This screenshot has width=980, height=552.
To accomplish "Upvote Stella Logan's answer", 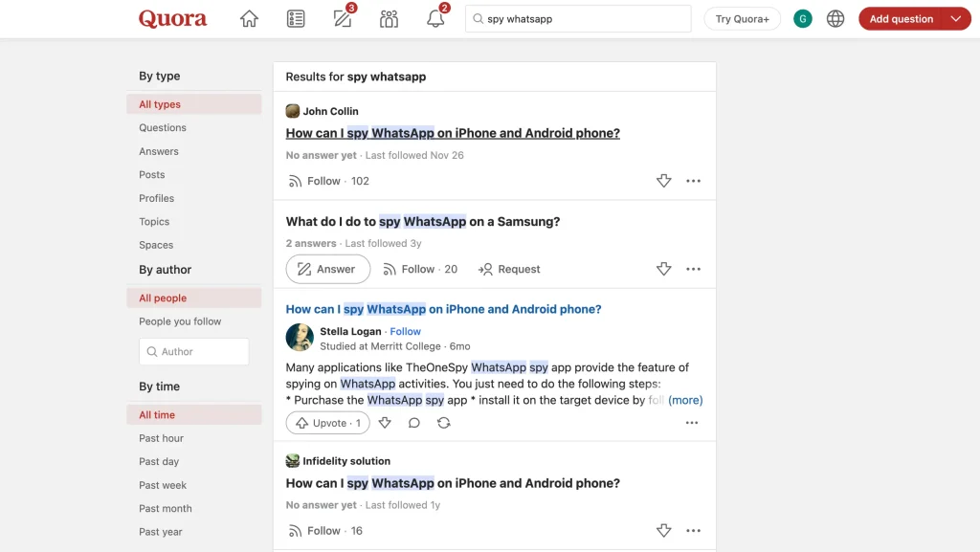I will pos(327,423).
